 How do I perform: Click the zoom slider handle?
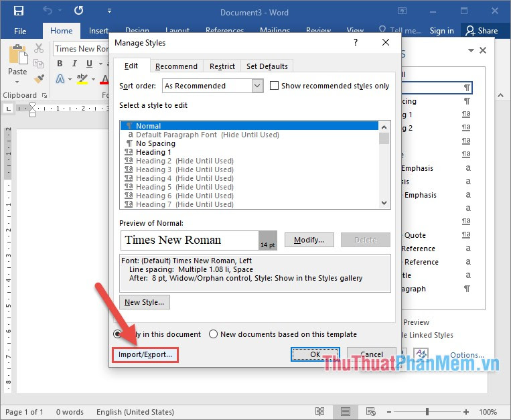tap(427, 412)
